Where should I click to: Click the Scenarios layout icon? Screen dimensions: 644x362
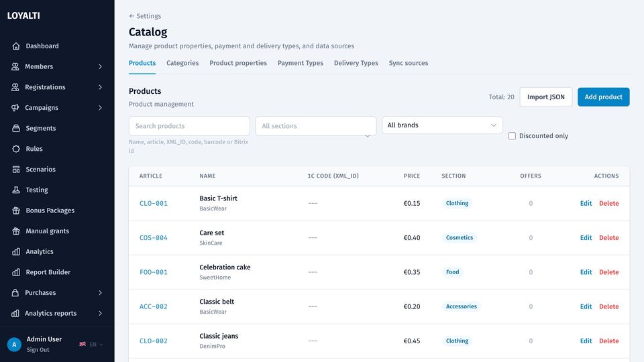[x=16, y=169]
